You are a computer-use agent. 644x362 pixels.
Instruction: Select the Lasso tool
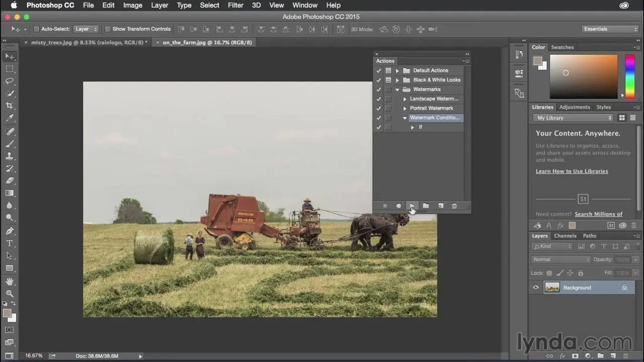pos(10,81)
